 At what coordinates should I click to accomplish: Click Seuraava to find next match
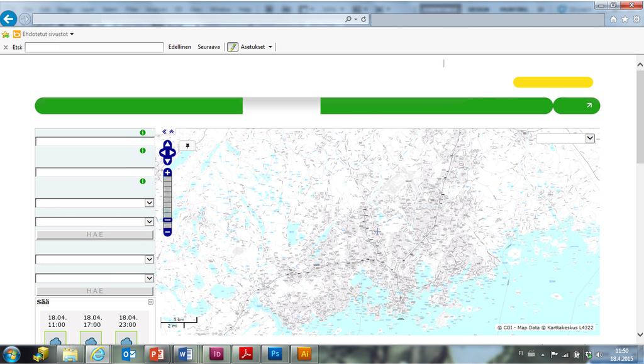point(209,47)
